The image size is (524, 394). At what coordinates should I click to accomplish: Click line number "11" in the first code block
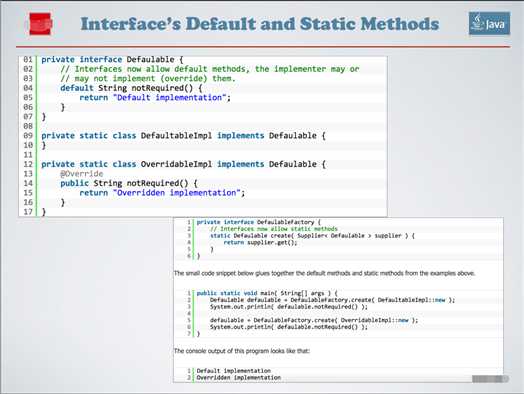click(28, 155)
